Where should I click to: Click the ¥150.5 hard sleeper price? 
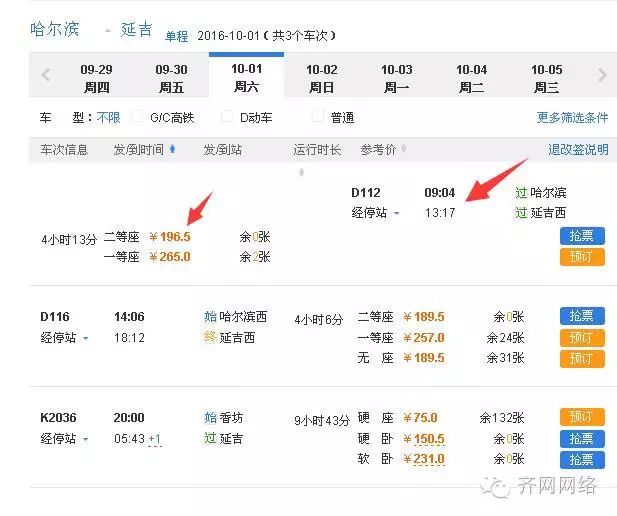[424, 438]
